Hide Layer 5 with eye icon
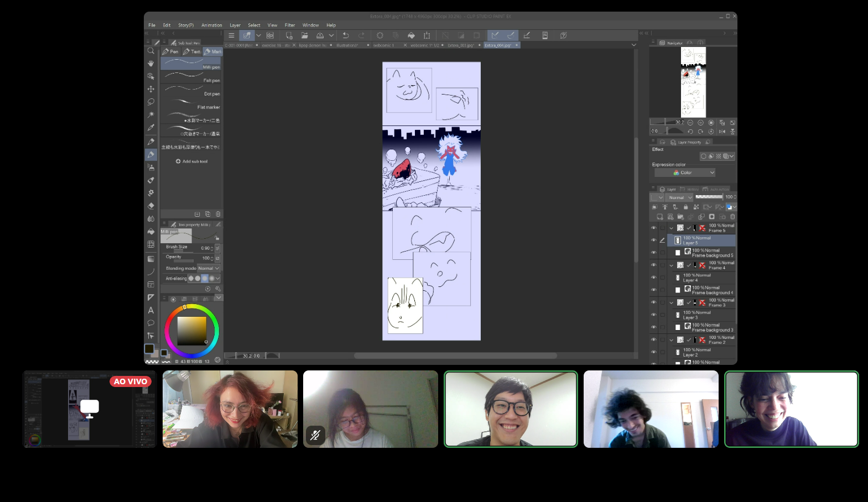 (x=653, y=240)
